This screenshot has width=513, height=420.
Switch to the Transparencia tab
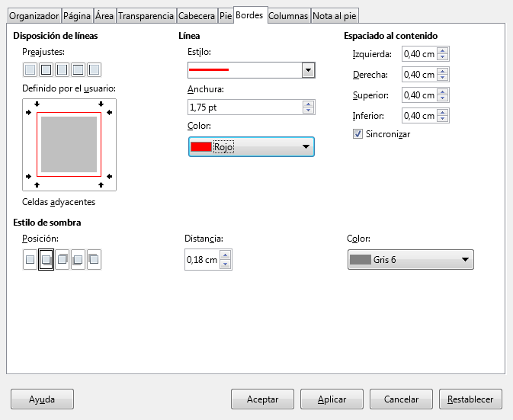point(146,15)
